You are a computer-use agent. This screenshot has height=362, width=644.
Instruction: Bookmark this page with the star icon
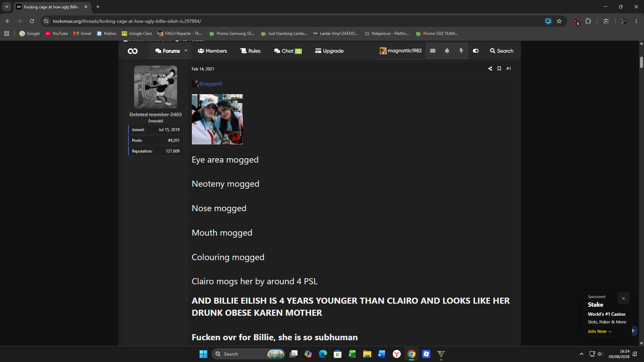(x=559, y=21)
